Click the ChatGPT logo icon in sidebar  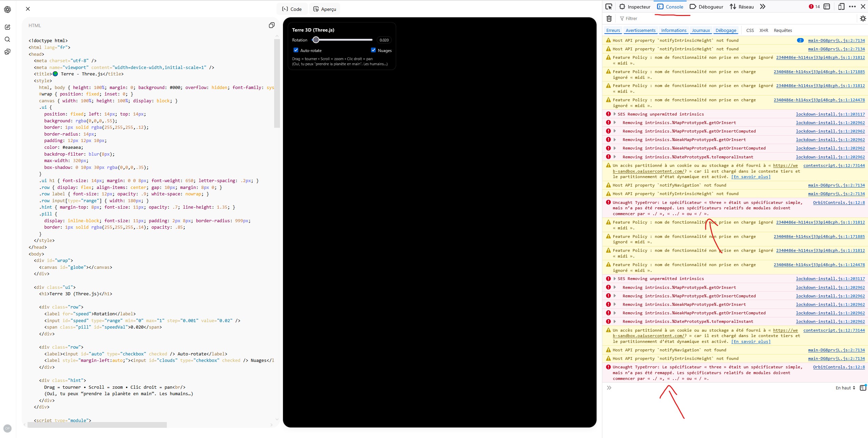coord(7,10)
